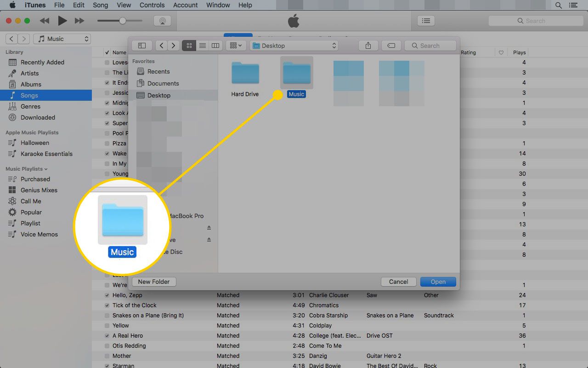Open the Song menu
Image resolution: width=588 pixels, height=368 pixels.
pyautogui.click(x=100, y=5)
